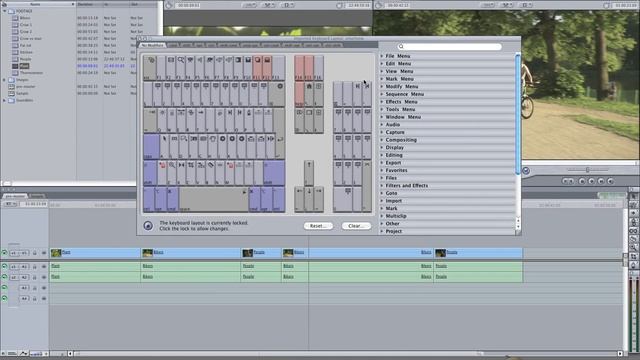
Task: Expand the Images bin in Browser
Action: [x=4, y=80]
